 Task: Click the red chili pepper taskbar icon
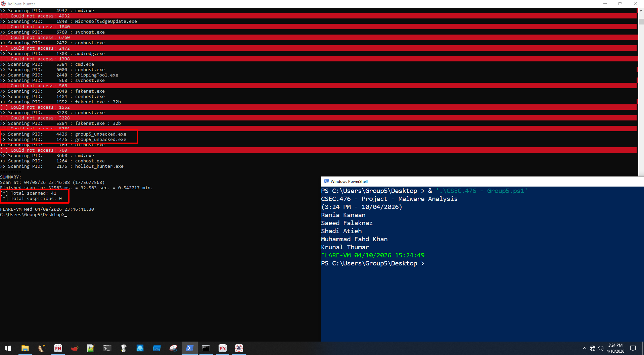point(75,348)
